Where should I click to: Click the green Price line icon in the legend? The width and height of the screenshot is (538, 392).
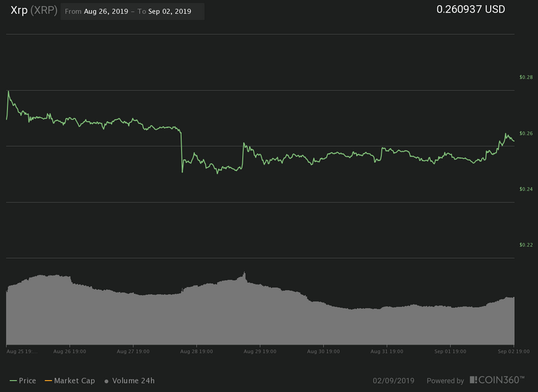pyautogui.click(x=13, y=381)
